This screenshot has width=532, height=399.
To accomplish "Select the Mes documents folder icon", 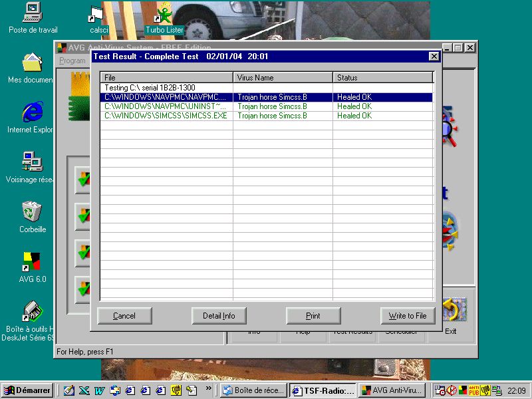I will (x=32, y=68).
